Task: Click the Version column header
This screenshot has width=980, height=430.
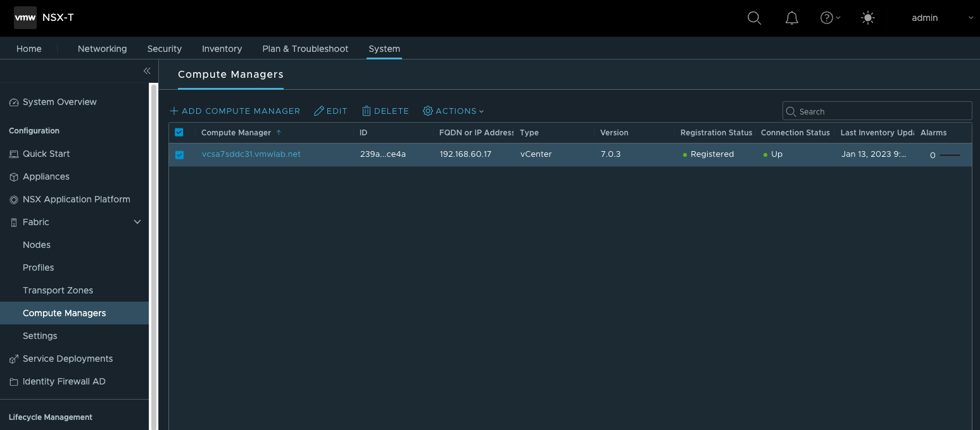Action: (x=614, y=133)
